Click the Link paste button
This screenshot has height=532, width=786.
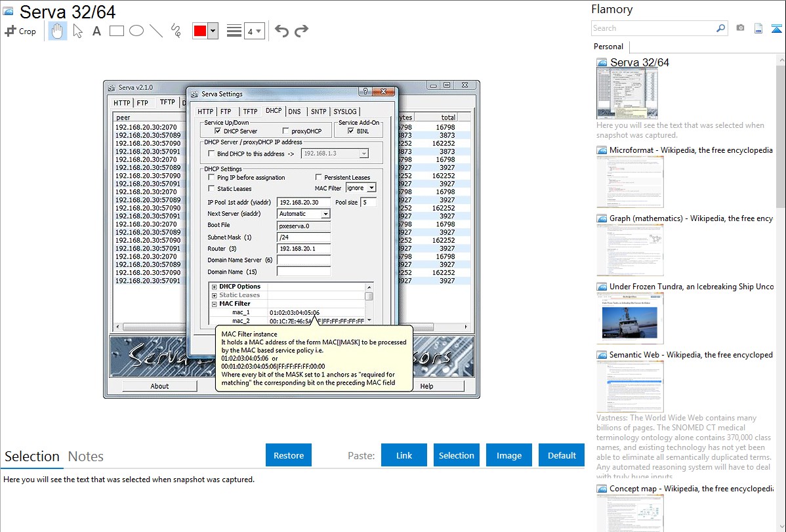pyautogui.click(x=404, y=455)
